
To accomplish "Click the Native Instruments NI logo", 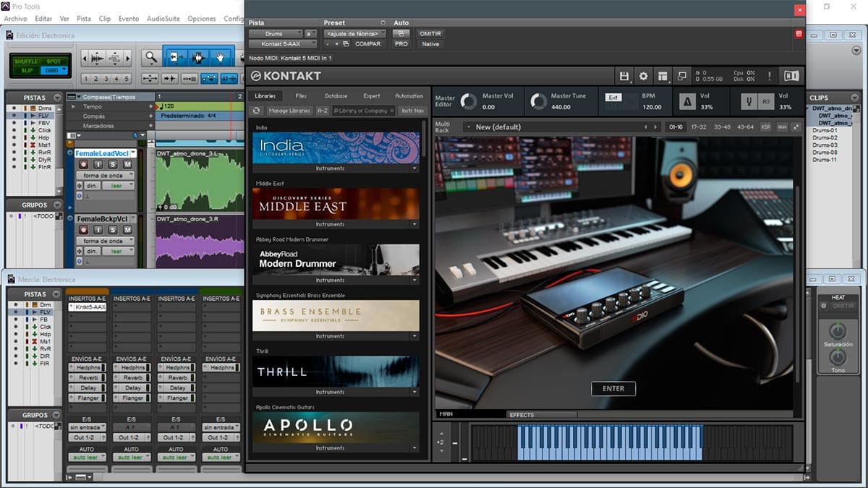I will tap(791, 76).
